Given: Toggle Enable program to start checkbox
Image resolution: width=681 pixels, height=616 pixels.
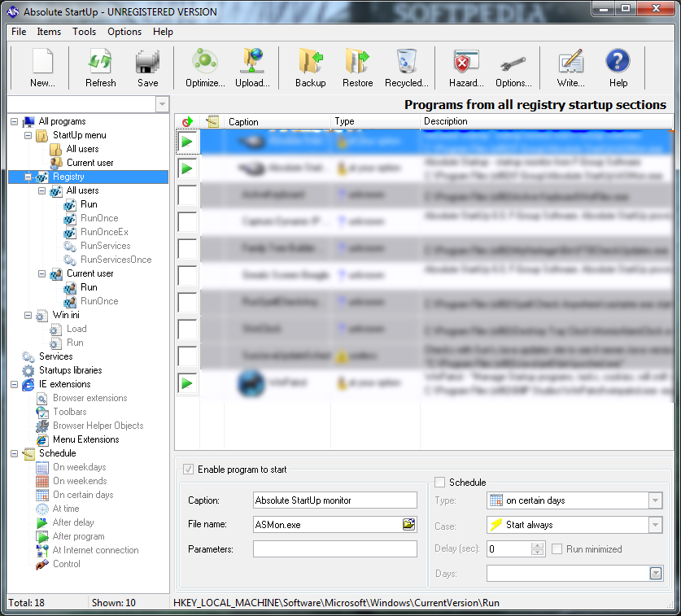Looking at the screenshot, I should pos(188,470).
